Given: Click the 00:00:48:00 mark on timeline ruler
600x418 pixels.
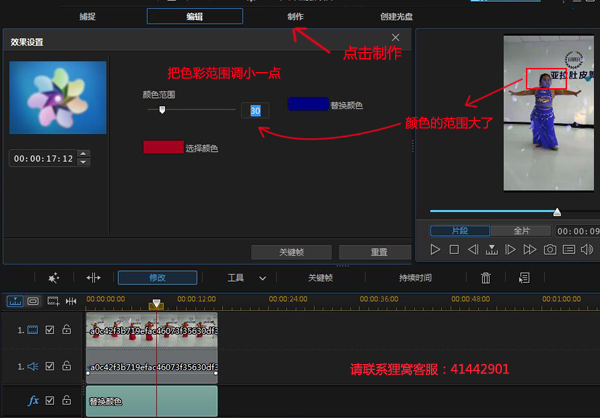Looking at the screenshot, I should tap(470, 299).
